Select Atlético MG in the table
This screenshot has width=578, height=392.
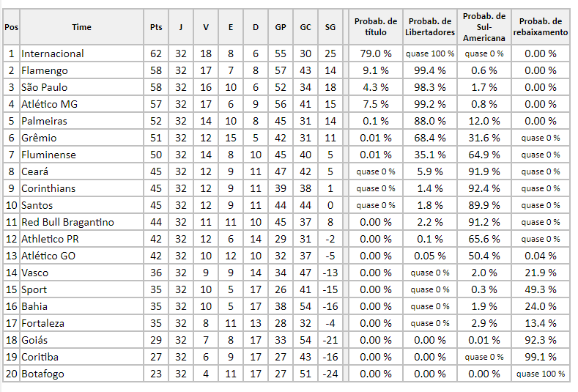click(x=49, y=104)
